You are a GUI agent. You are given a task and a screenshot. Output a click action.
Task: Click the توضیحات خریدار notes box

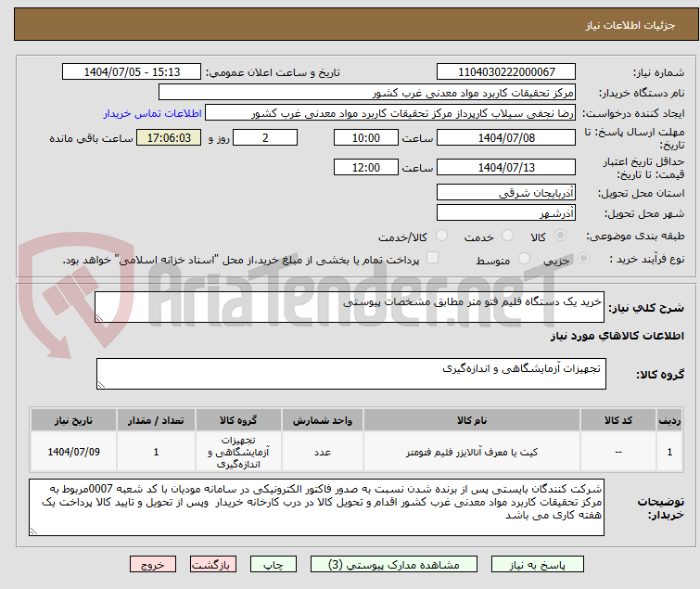pyautogui.click(x=316, y=507)
